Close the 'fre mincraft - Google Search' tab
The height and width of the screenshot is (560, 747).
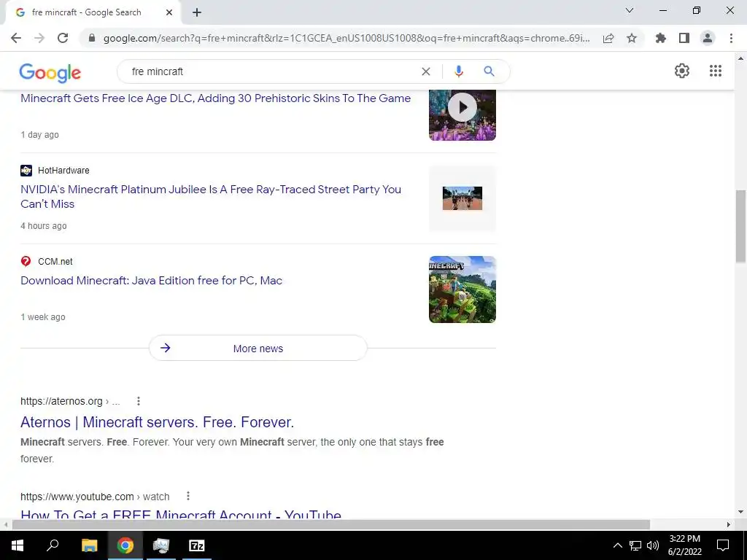point(169,13)
